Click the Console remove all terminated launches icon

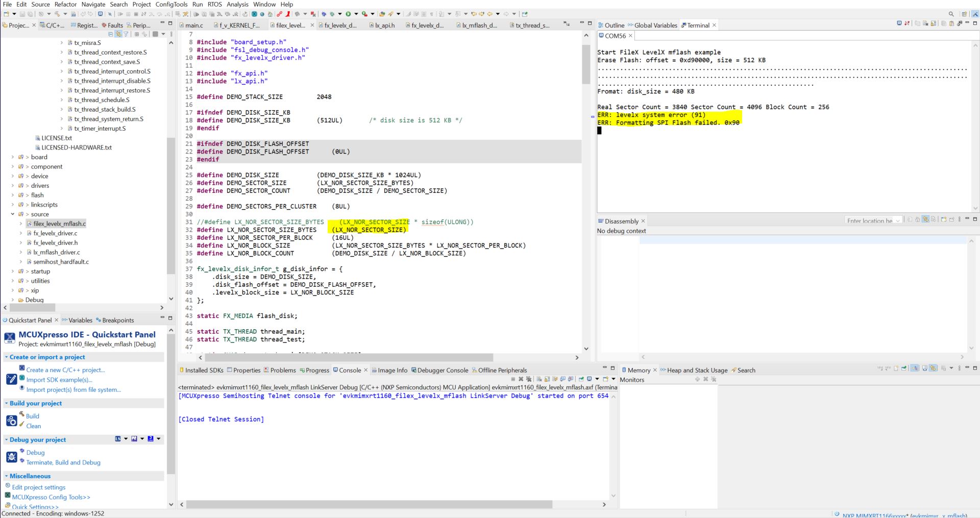529,379
